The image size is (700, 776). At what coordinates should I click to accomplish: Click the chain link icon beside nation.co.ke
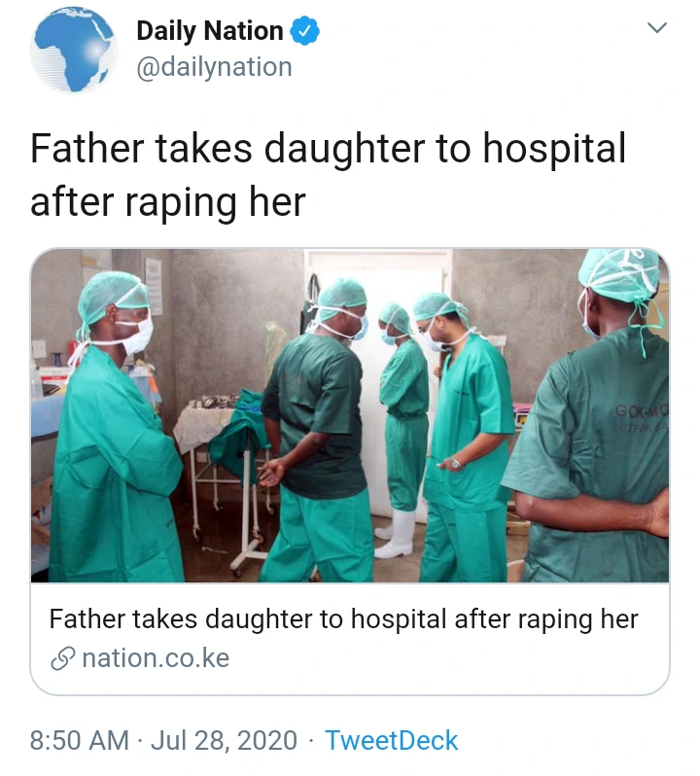62,658
